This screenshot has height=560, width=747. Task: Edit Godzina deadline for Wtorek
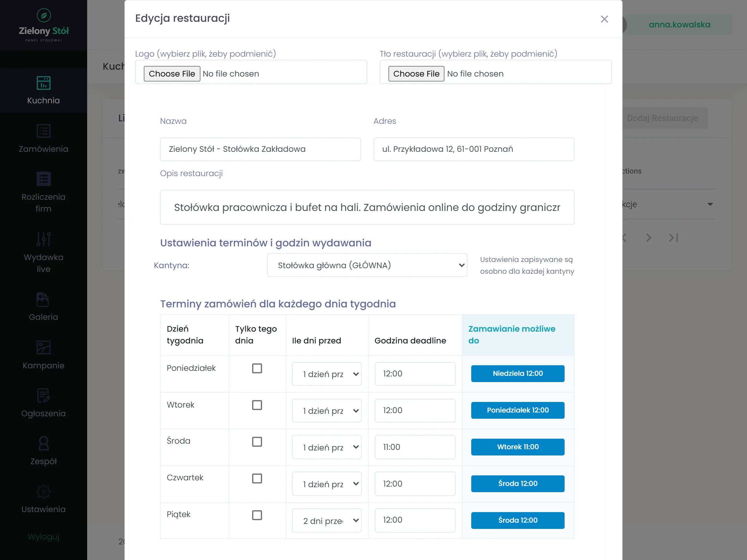pyautogui.click(x=415, y=410)
